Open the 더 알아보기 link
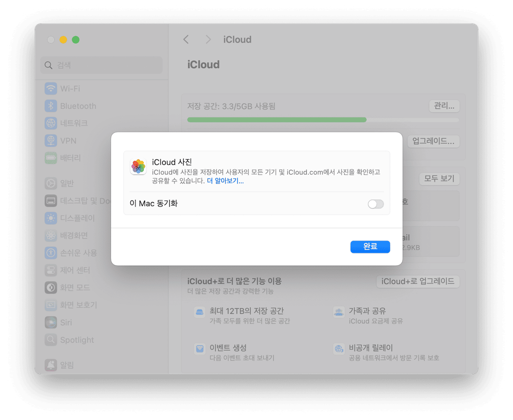 (x=225, y=181)
